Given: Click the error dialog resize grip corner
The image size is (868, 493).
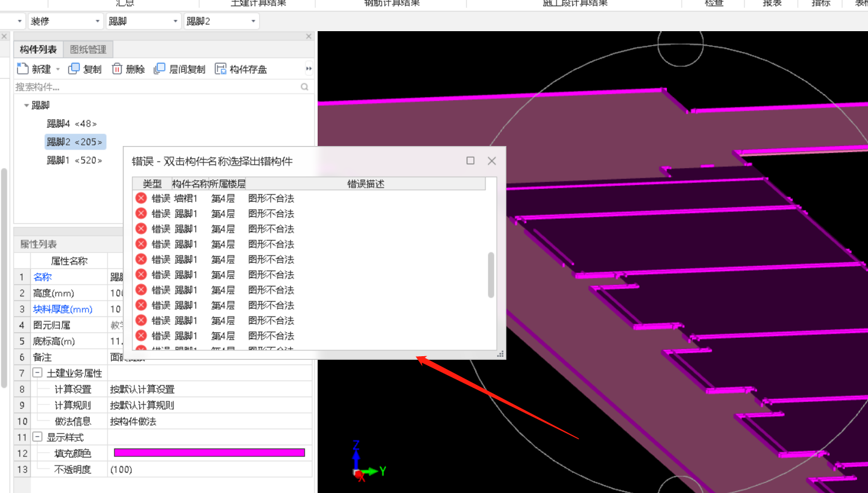Looking at the screenshot, I should pos(500,353).
